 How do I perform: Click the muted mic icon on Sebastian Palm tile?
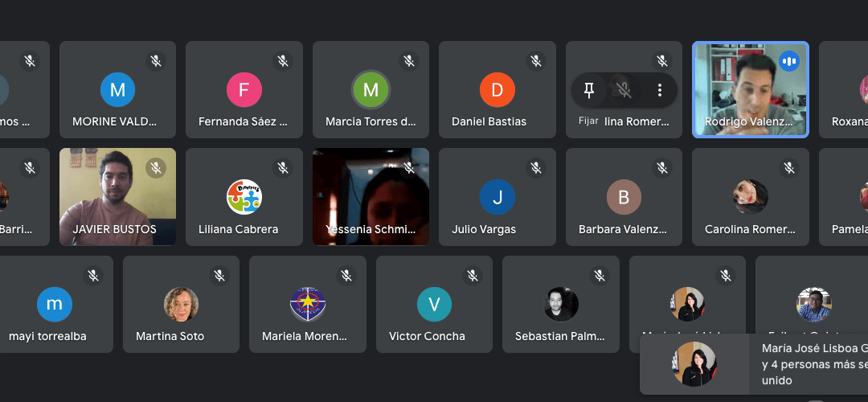[599, 275]
